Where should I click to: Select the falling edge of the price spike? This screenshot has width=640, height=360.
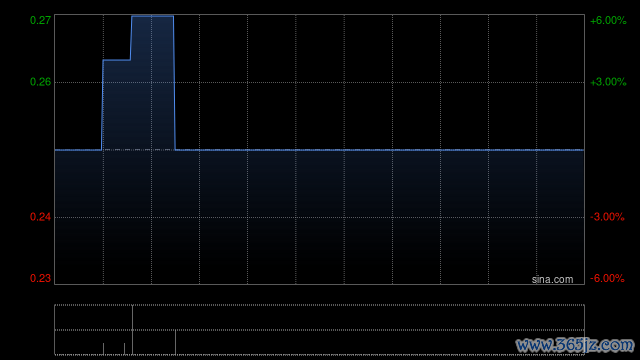click(174, 83)
